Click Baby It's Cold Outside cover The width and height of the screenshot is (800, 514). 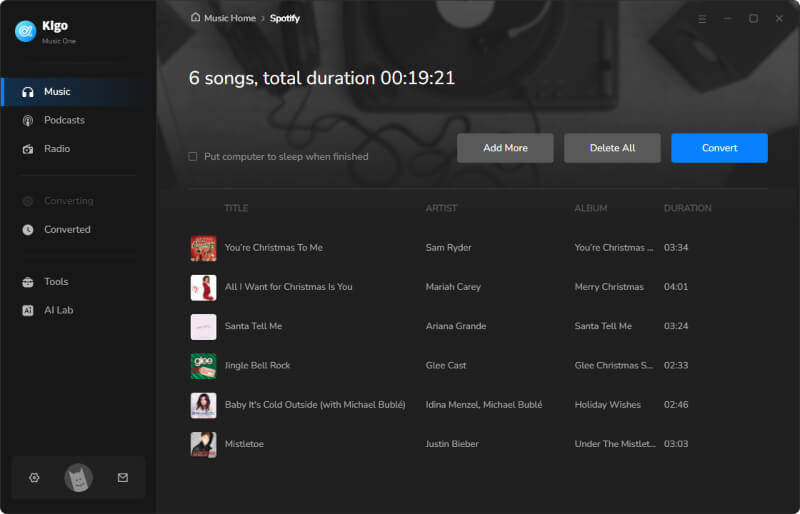[x=203, y=405]
